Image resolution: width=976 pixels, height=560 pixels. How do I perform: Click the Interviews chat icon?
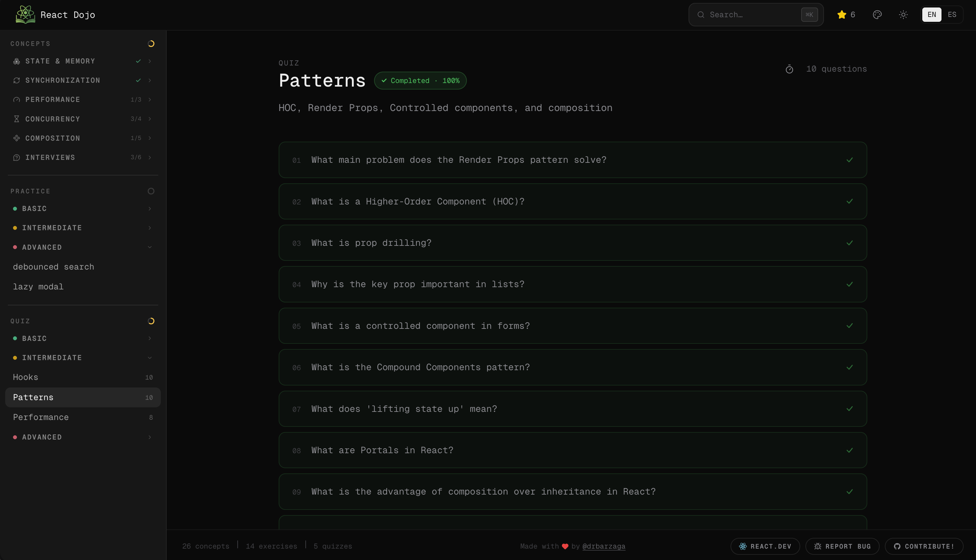coord(17,157)
